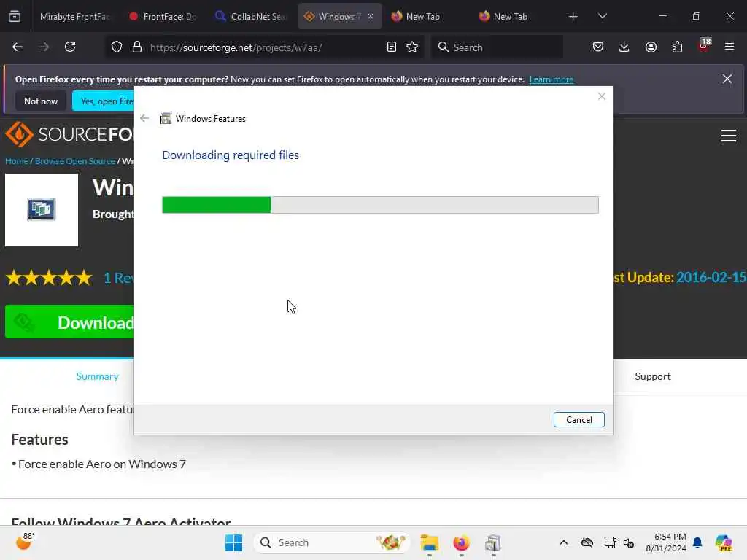Show hidden tray icons chevron
The height and width of the screenshot is (560, 747).
(564, 542)
